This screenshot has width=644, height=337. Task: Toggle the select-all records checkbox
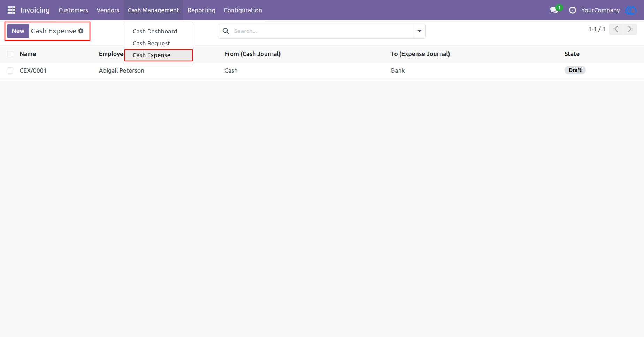click(10, 54)
